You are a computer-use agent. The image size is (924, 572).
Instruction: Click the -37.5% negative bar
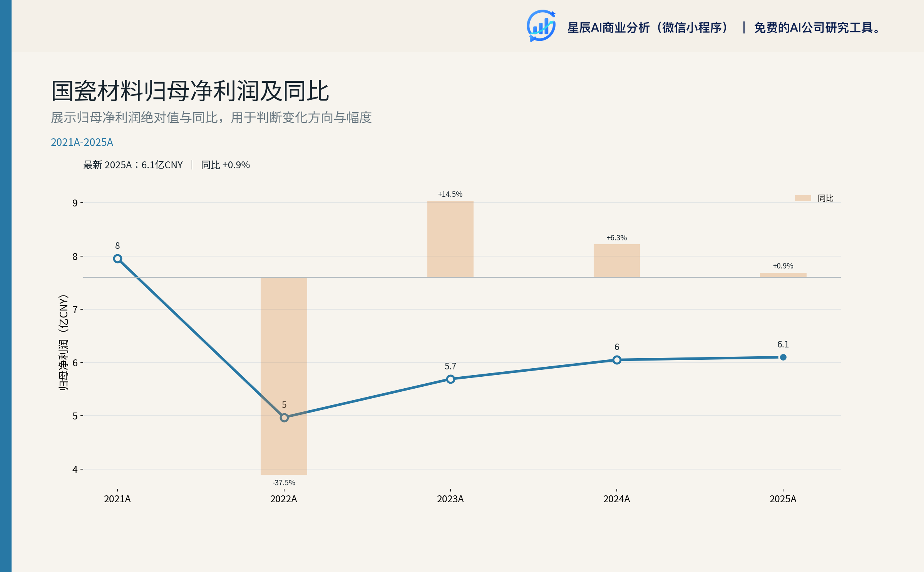(284, 376)
